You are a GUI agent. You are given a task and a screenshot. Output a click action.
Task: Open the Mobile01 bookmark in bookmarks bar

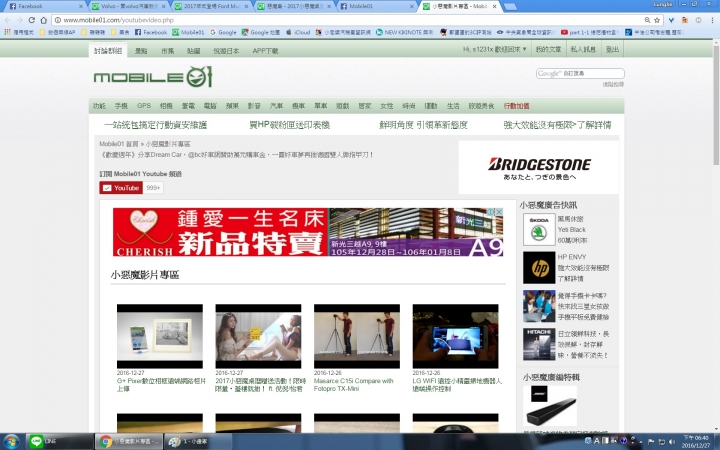(x=188, y=32)
